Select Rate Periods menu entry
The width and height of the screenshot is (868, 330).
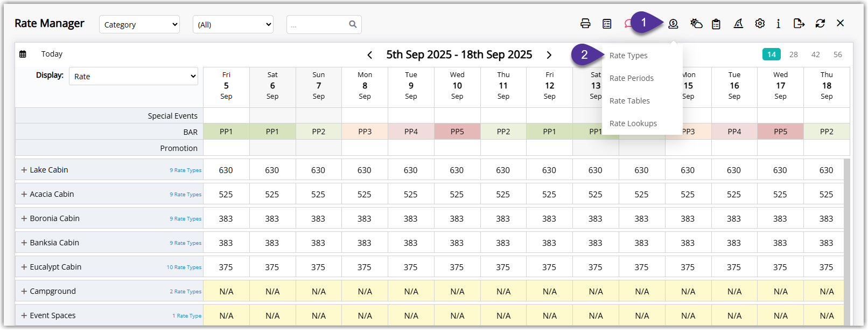tap(632, 78)
